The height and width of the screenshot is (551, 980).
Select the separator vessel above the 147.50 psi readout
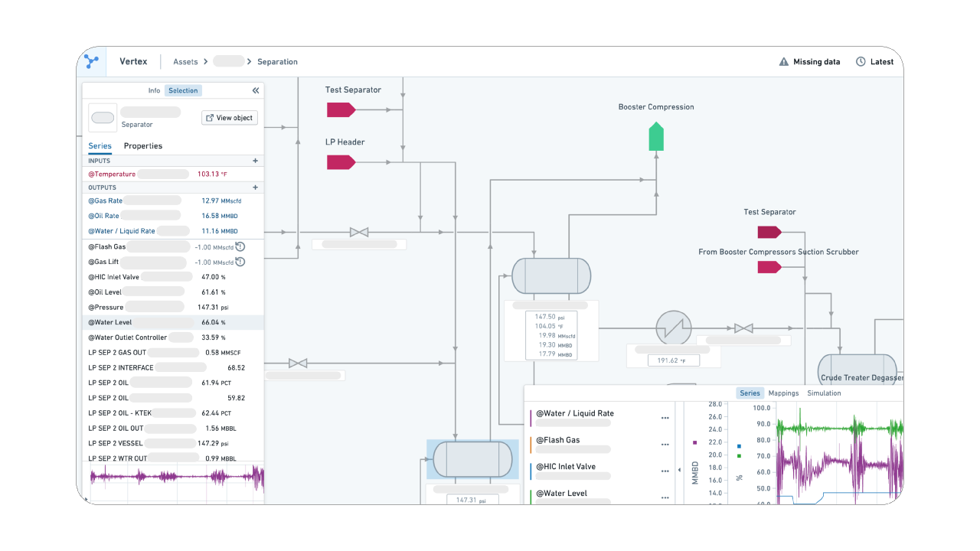tap(551, 275)
